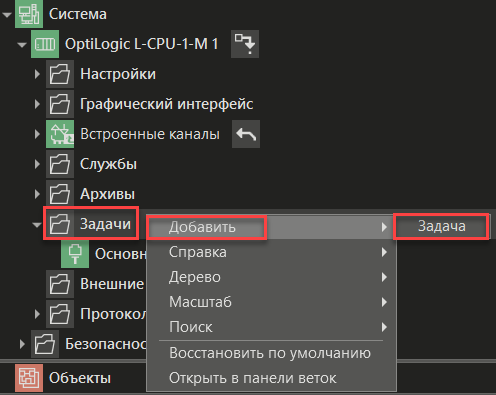Click the OptiLogic L-CPU-1-M 1 controller icon

45,44
